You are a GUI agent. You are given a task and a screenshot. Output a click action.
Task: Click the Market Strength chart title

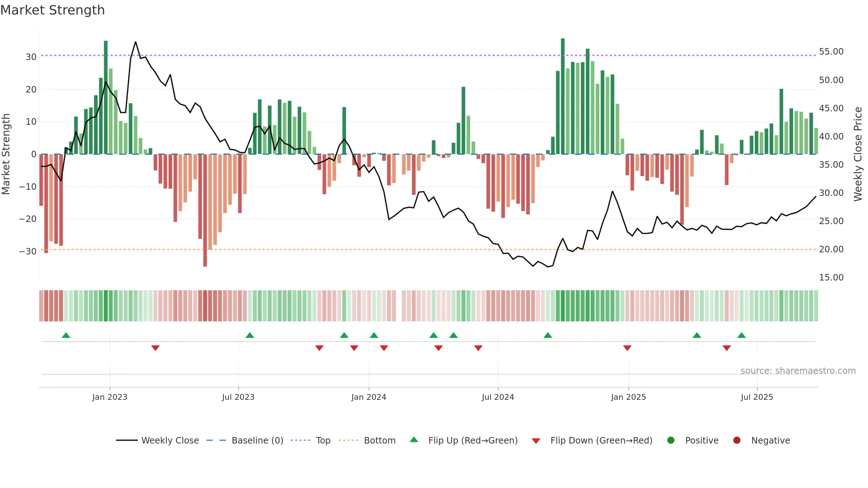tap(52, 10)
